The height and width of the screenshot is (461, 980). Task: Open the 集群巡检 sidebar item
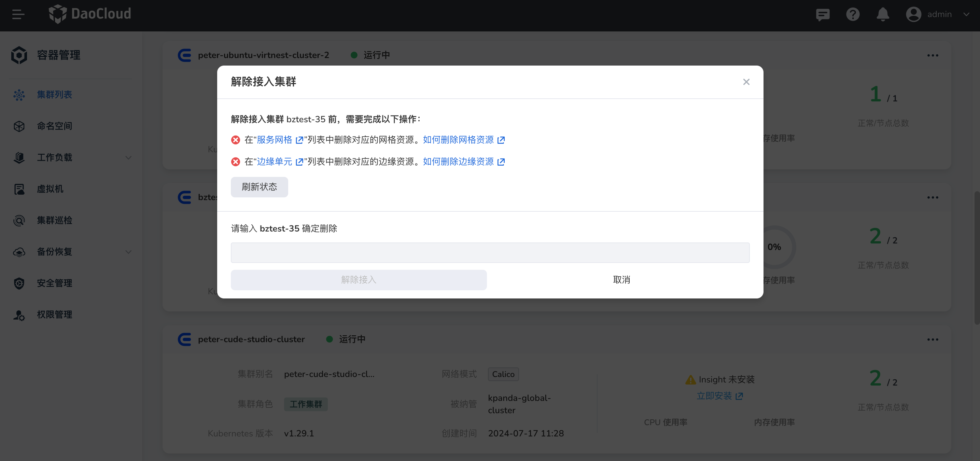(x=54, y=220)
